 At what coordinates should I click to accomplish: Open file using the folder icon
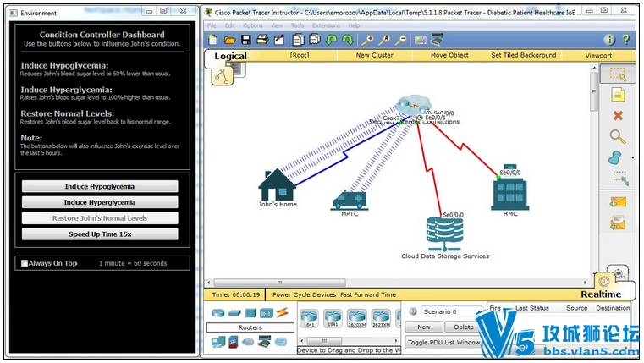pyautogui.click(x=229, y=40)
